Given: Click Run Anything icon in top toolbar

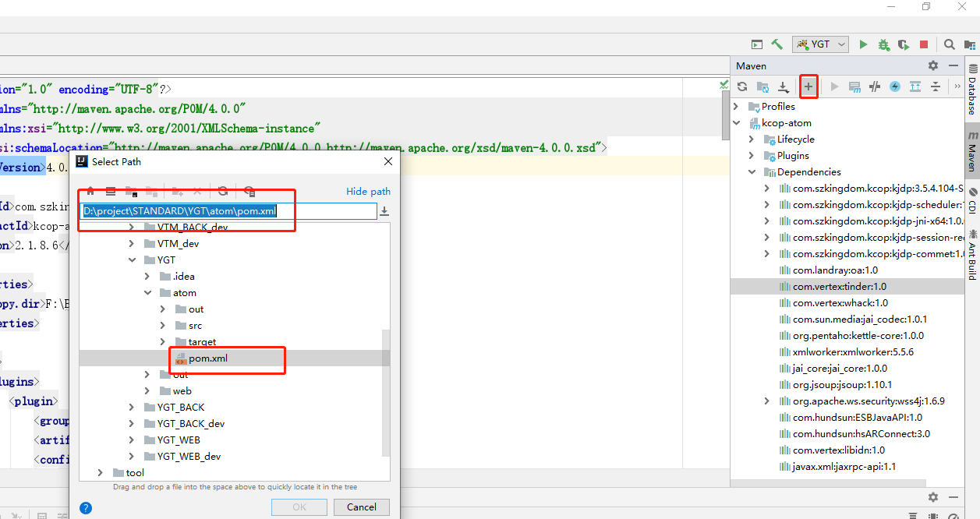Looking at the screenshot, I should [756, 44].
